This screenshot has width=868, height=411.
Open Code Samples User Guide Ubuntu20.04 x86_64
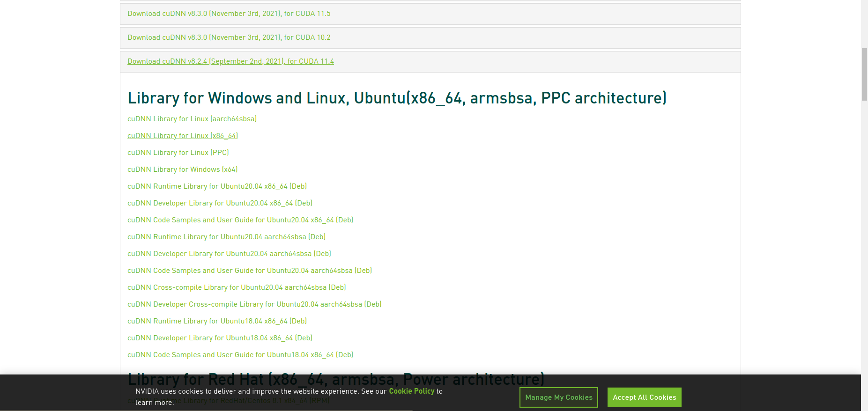click(x=240, y=220)
